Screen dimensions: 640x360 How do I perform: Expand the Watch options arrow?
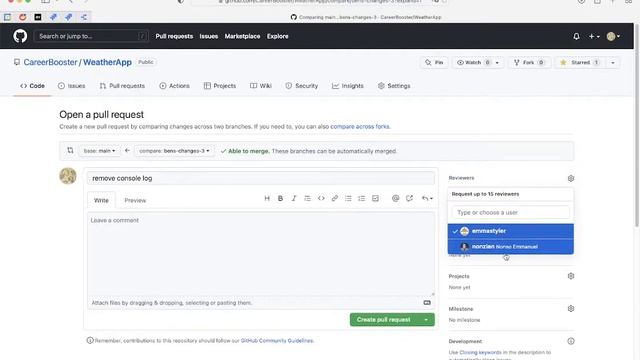tap(497, 62)
